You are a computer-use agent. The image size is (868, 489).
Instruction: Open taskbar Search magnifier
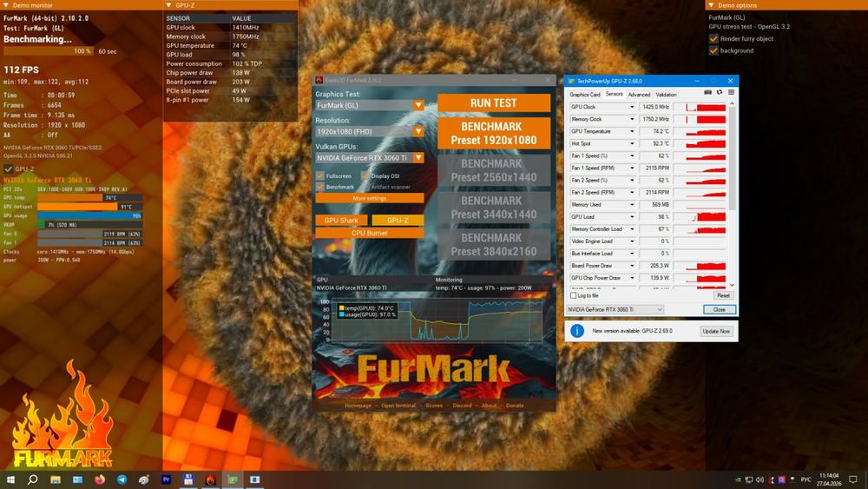33,479
